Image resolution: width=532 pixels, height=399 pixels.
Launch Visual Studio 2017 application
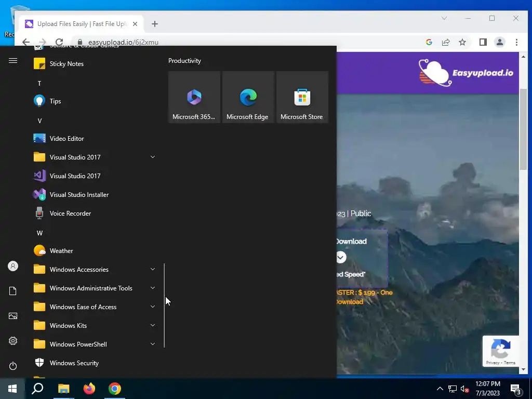95,176
